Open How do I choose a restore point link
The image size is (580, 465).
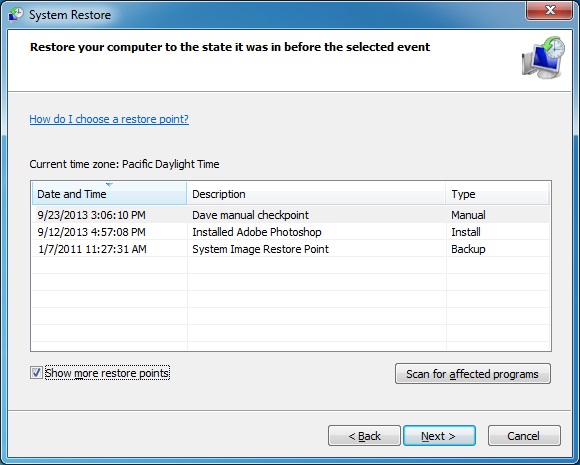[x=109, y=119]
